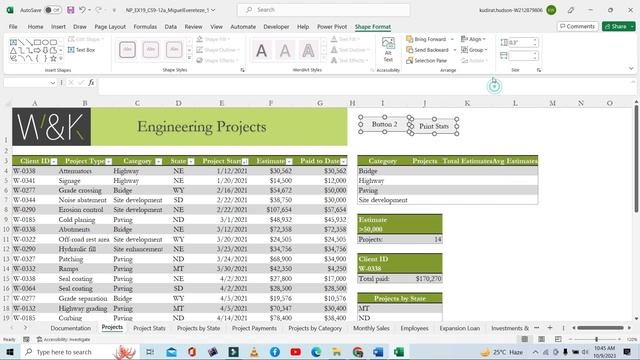Open the Expansion Loan sheet tab
This screenshot has height=360, width=640.
(460, 328)
